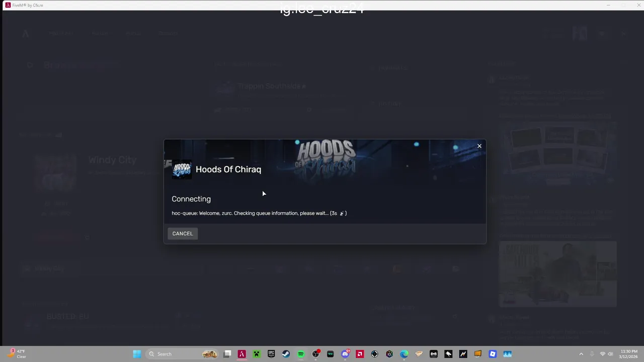Click the hoc-queue status message
Image resolution: width=644 pixels, height=362 pixels.
pos(259,213)
